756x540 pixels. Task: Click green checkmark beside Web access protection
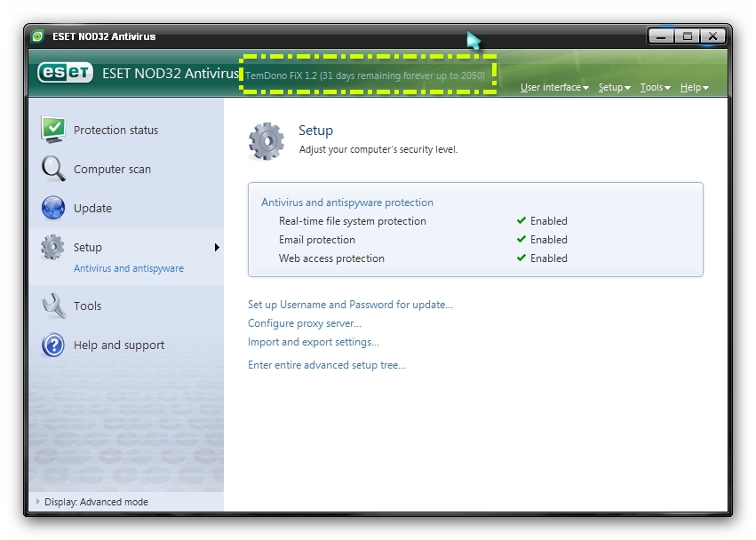521,258
